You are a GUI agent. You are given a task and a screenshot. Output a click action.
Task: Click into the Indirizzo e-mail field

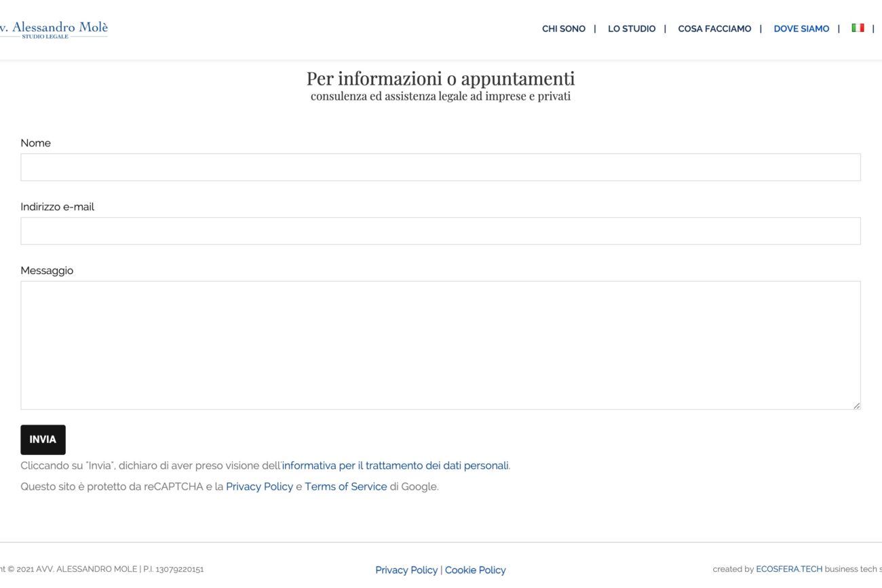(440, 231)
